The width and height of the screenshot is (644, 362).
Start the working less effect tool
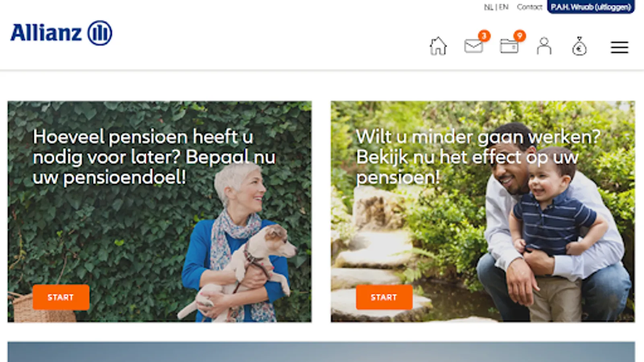coord(384,297)
